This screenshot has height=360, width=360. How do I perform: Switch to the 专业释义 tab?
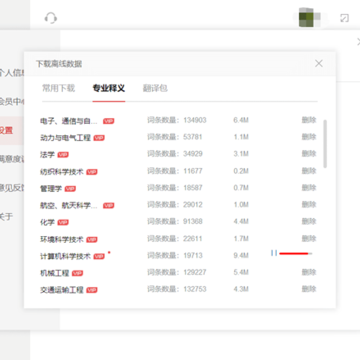[x=109, y=88]
